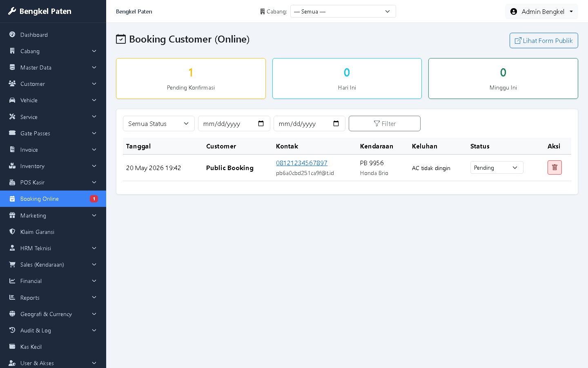Open Admin Bengkel account menu caret

pyautogui.click(x=571, y=11)
